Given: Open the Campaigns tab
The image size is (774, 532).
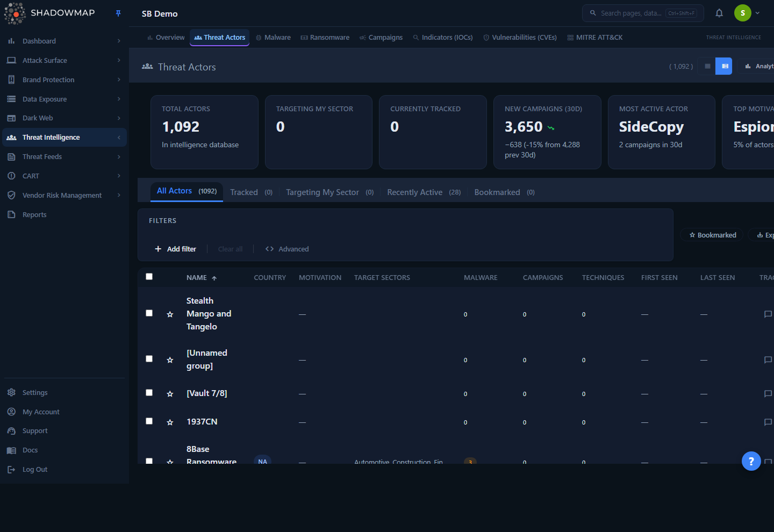Looking at the screenshot, I should point(381,38).
